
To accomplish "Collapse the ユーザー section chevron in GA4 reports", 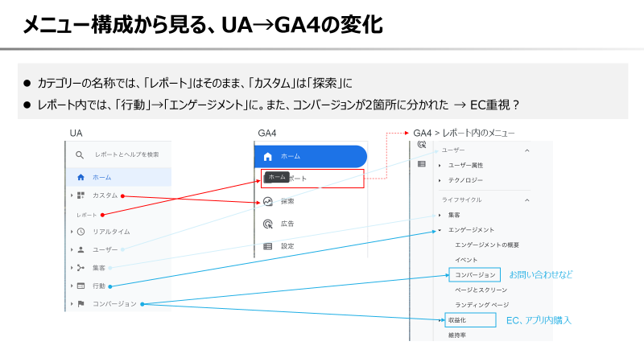I will tap(527, 150).
